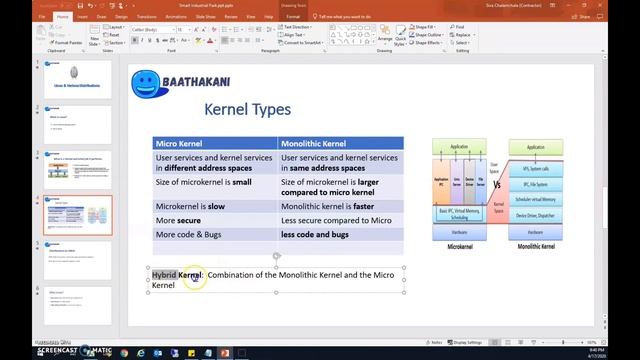
Task: Open the Text Direction dropdown
Action: (295, 27)
